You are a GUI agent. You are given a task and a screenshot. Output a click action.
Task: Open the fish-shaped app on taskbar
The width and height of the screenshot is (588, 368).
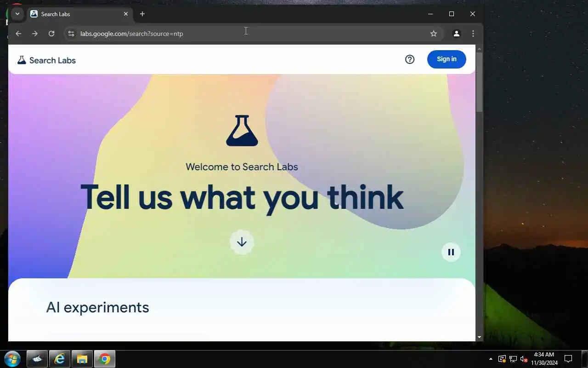coord(37,359)
